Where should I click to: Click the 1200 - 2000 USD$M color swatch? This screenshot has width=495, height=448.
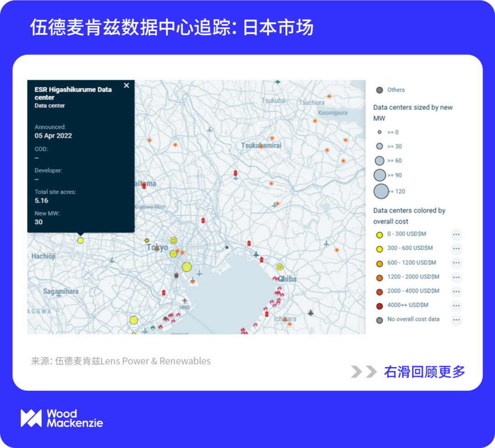(x=379, y=277)
